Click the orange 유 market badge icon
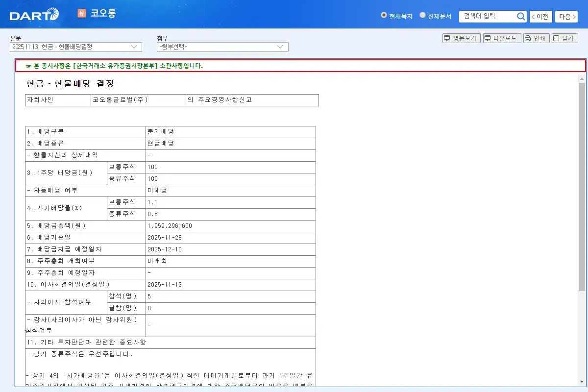588x392 pixels. coord(81,13)
